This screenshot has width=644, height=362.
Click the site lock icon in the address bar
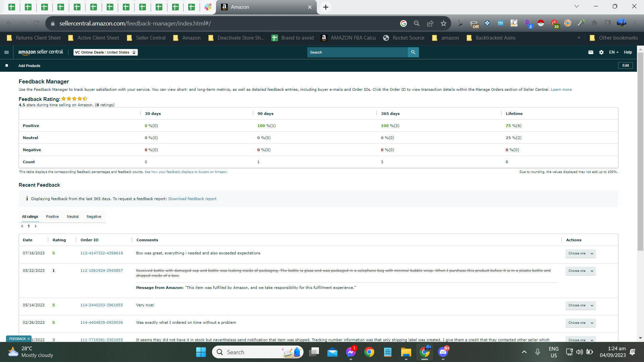pyautogui.click(x=52, y=23)
